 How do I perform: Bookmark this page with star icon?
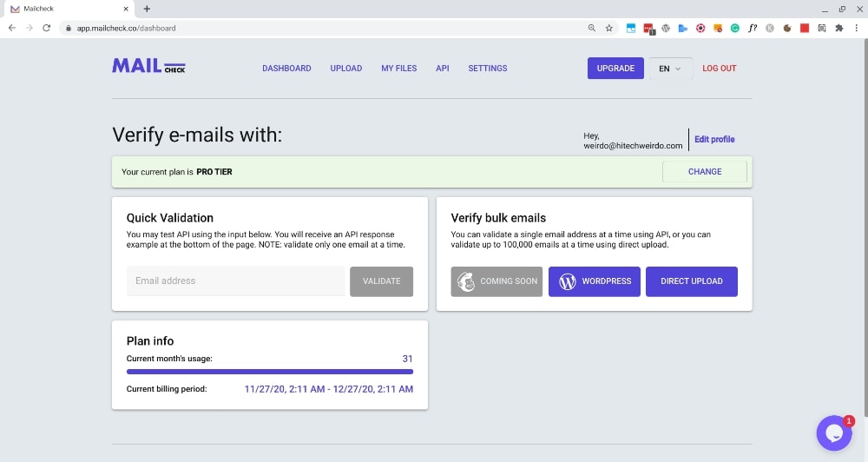tap(609, 28)
